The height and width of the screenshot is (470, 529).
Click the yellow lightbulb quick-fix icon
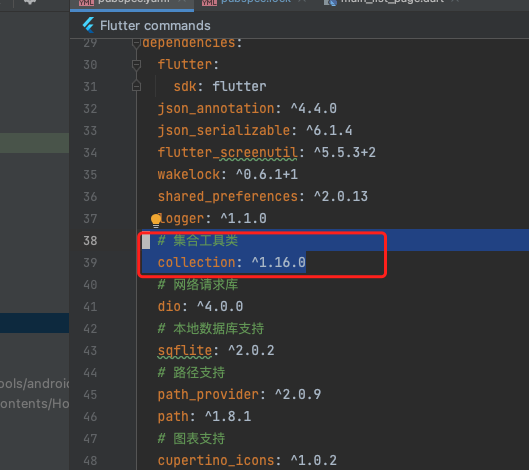156,221
